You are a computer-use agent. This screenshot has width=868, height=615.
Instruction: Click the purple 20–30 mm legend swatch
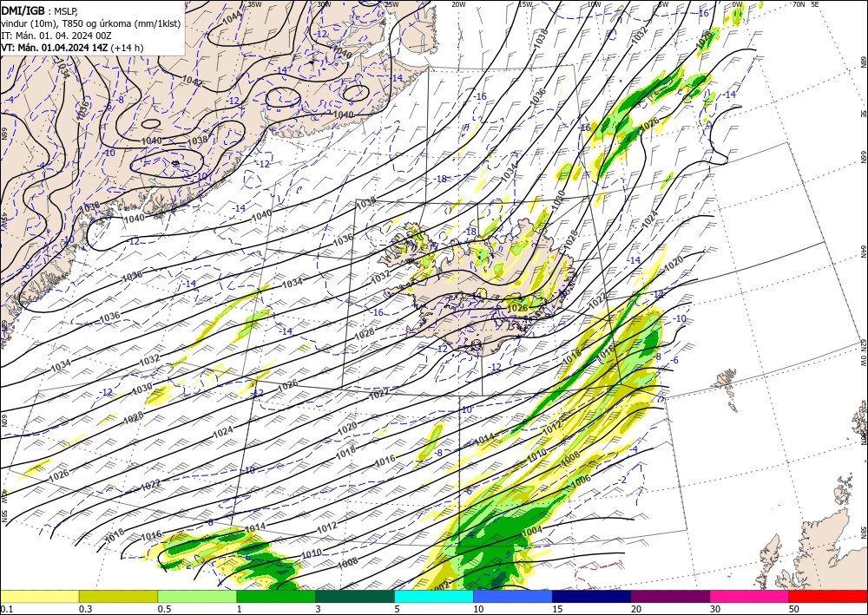point(670,596)
